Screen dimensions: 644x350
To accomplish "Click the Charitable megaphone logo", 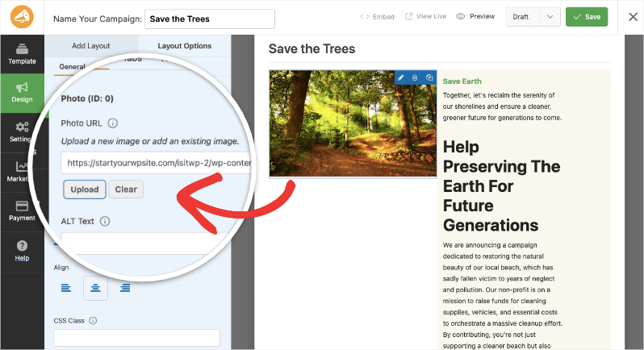I will tap(22, 17).
